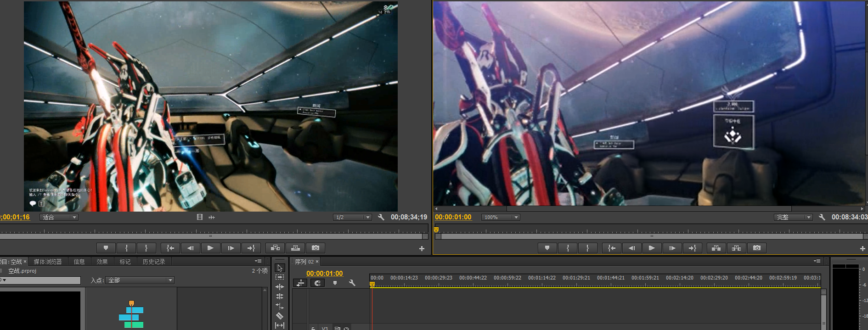The image size is (868, 330).
Task: Mark Out point in Source monitor
Action: point(147,248)
